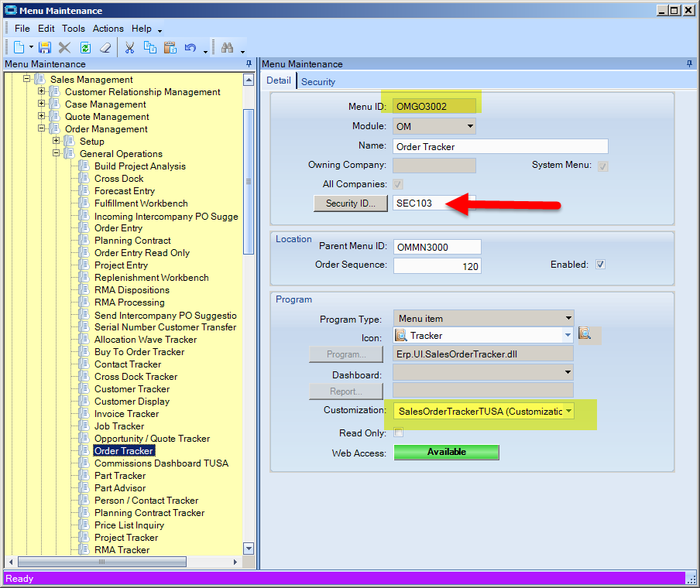Click the Order Sequence input field

437,266
